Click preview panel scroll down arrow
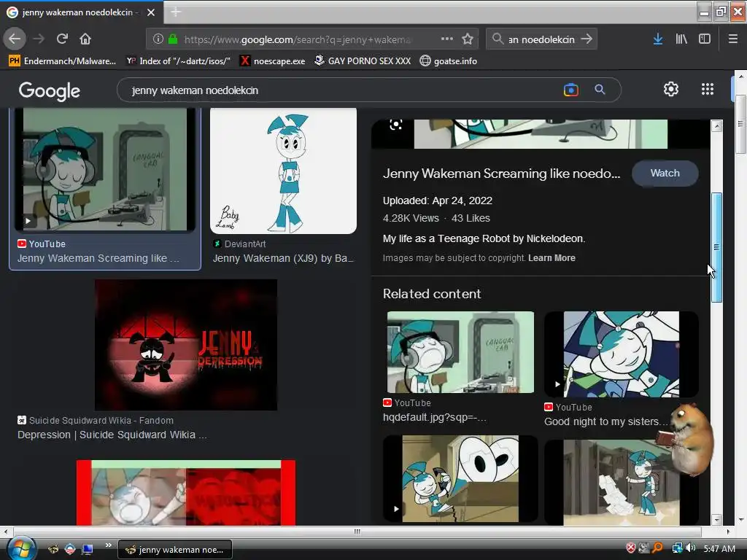Image resolution: width=747 pixels, height=560 pixels. [716, 520]
